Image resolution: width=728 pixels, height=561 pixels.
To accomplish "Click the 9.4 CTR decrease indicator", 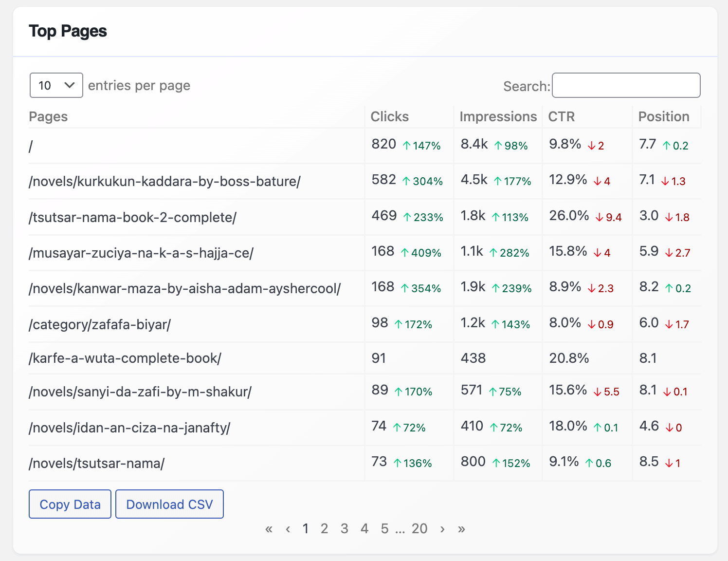I will pos(609,217).
